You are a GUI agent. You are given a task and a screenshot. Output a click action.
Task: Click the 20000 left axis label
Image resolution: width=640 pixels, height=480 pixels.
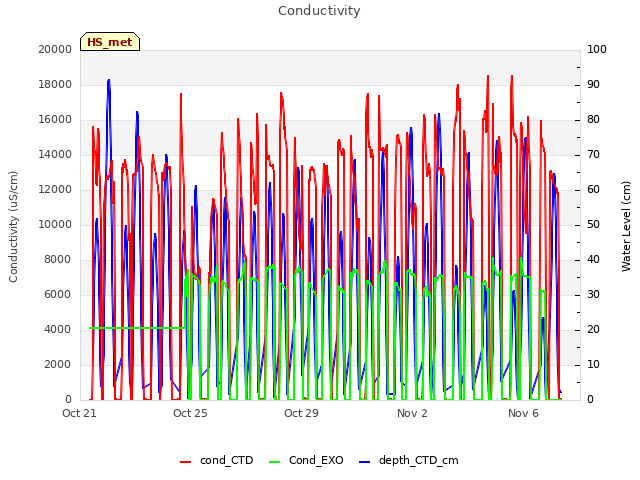click(55, 49)
